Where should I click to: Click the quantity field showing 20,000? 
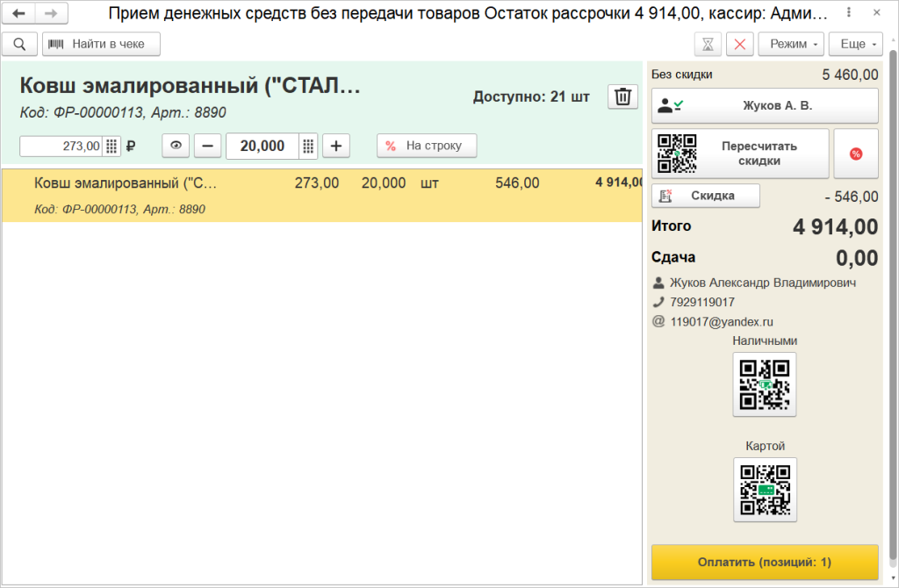click(262, 146)
